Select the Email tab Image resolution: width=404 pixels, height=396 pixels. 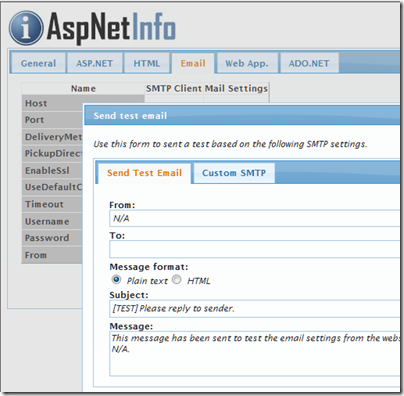193,63
